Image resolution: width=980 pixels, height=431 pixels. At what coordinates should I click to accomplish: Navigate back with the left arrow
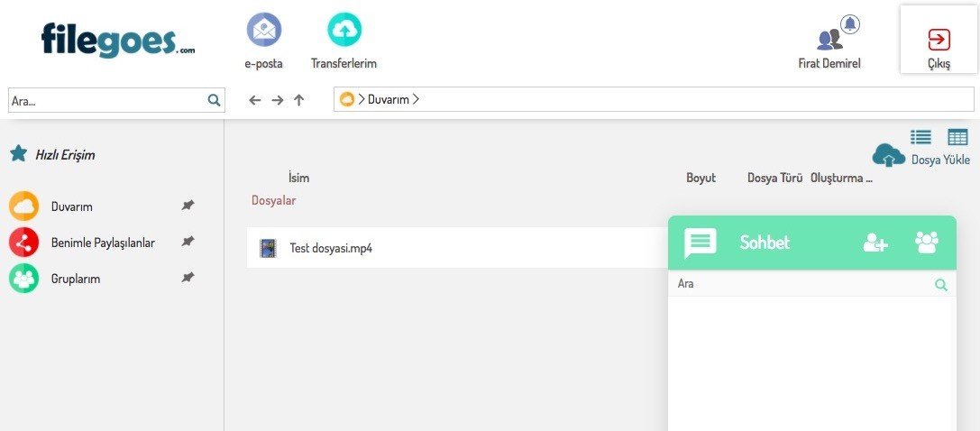pyautogui.click(x=255, y=100)
